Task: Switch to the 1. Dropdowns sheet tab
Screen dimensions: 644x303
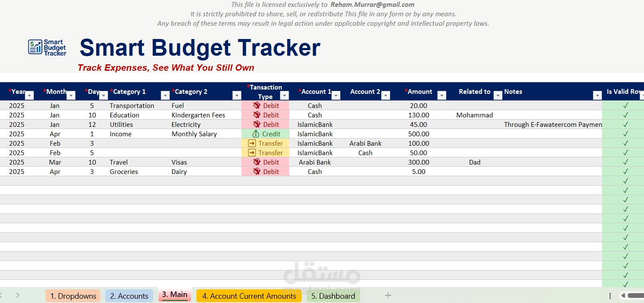Action: click(73, 296)
